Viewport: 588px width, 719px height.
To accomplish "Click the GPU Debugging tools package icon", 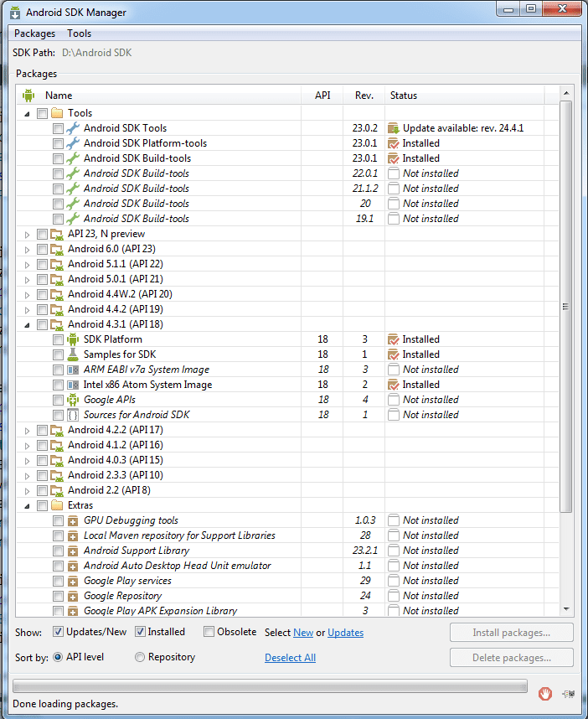I will click(73, 520).
